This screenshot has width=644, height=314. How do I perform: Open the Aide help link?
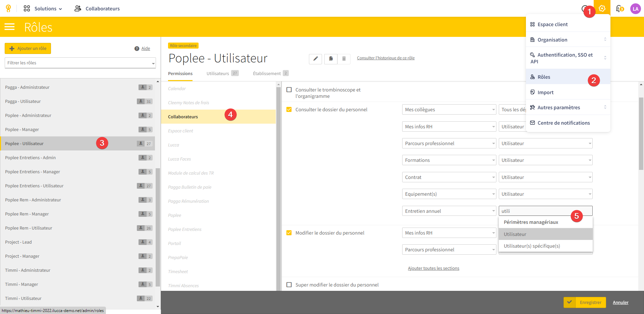pos(146,49)
